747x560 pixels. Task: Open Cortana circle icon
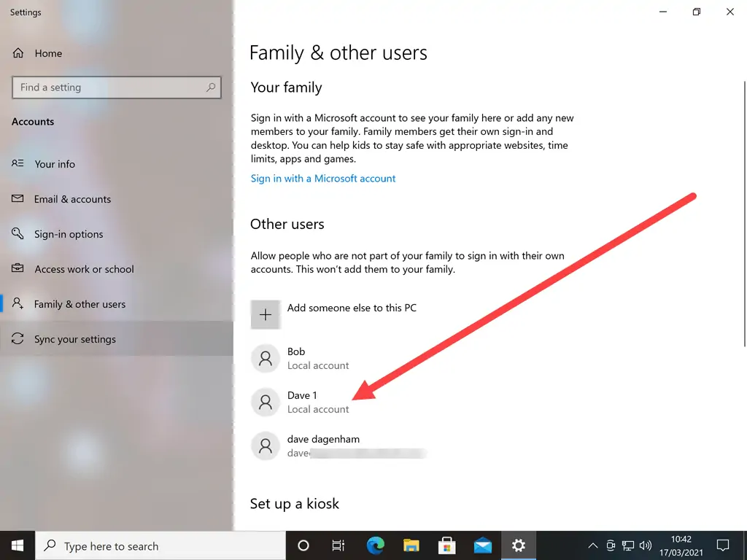click(x=303, y=545)
